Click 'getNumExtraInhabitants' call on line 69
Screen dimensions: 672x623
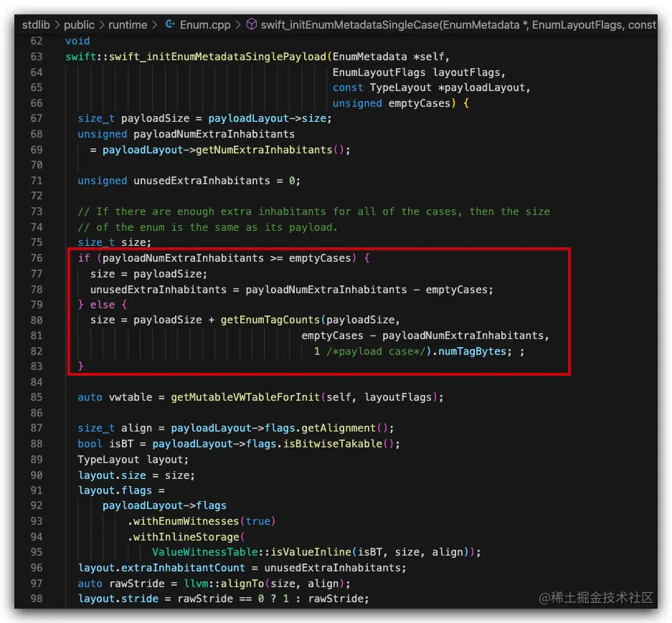coord(264,150)
